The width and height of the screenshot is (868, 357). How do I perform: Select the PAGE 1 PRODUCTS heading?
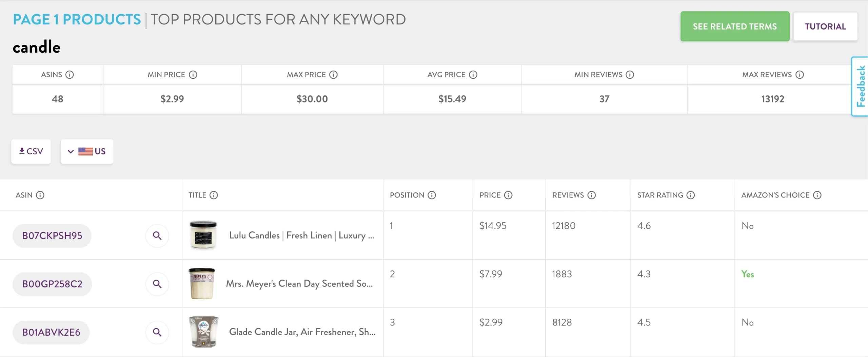77,19
